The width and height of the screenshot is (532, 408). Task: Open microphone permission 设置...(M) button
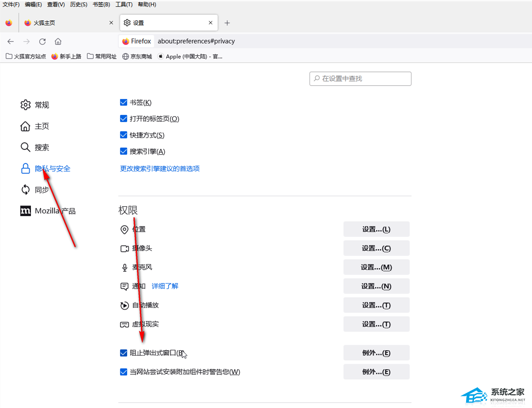[x=377, y=267]
